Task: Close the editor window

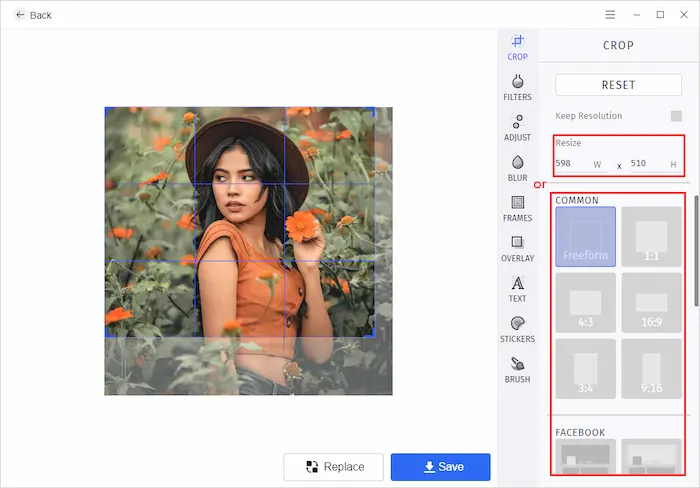Action: (684, 15)
